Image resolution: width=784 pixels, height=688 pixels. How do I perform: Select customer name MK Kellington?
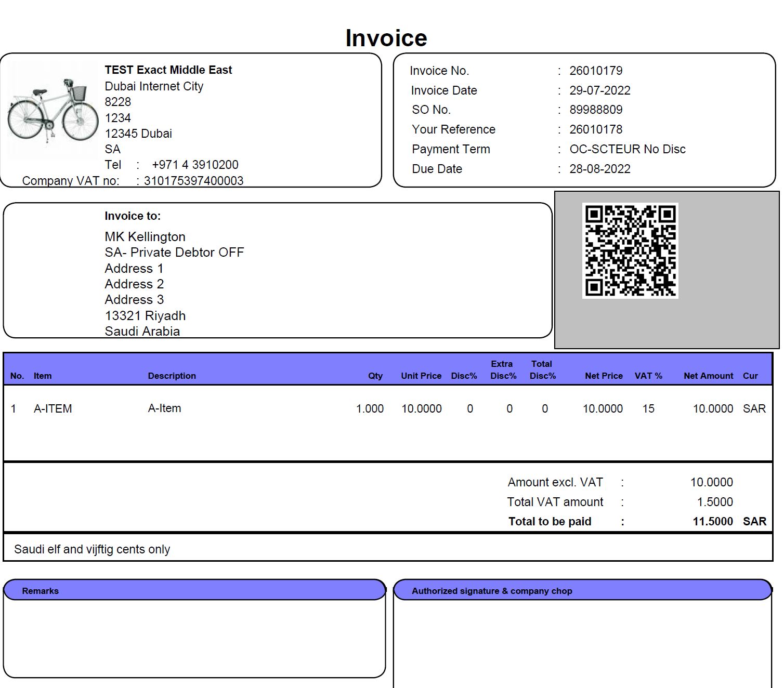145,237
